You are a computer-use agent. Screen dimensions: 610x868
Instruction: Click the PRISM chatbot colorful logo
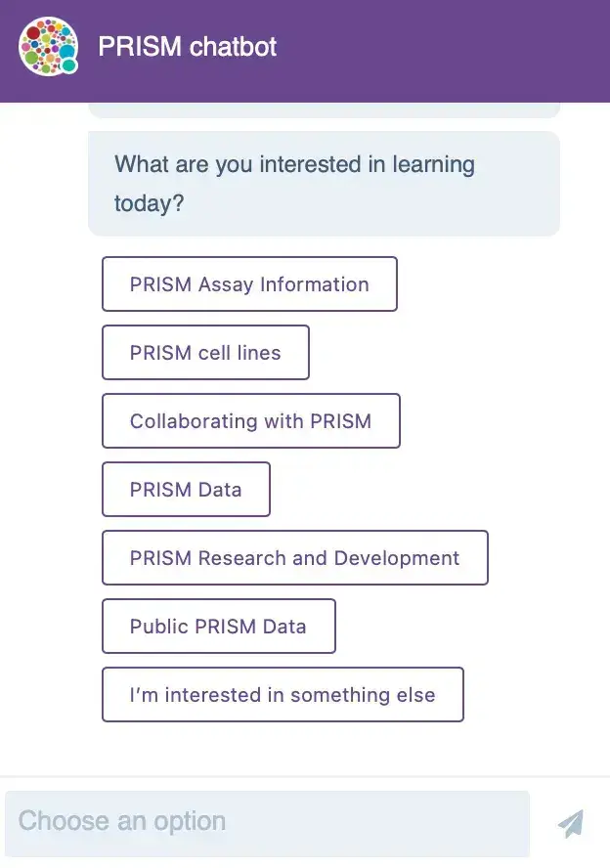pyautogui.click(x=48, y=47)
